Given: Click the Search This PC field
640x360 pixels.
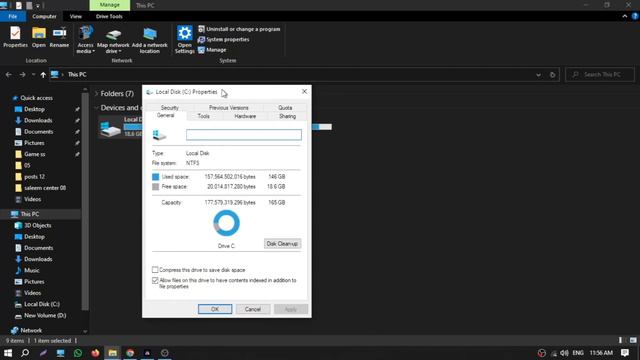Looking at the screenshot, I should coord(600,75).
